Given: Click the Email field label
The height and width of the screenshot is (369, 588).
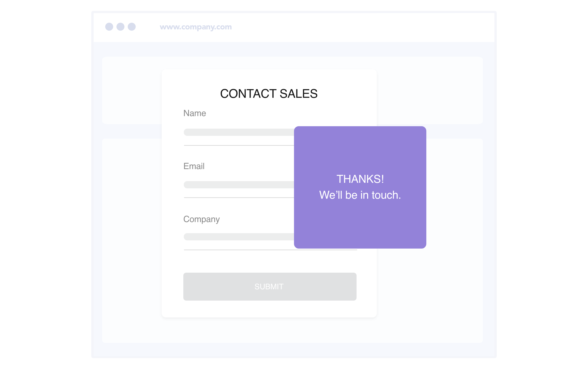Looking at the screenshot, I should click(194, 166).
